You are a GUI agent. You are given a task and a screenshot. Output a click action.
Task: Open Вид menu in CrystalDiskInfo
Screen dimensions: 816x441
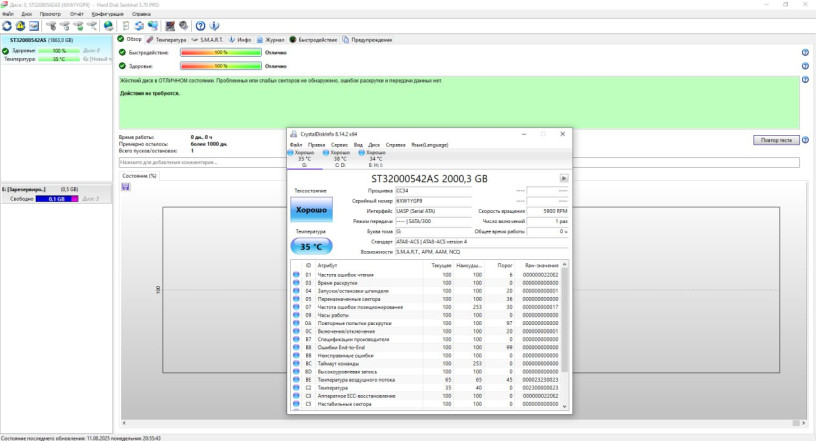[358, 145]
